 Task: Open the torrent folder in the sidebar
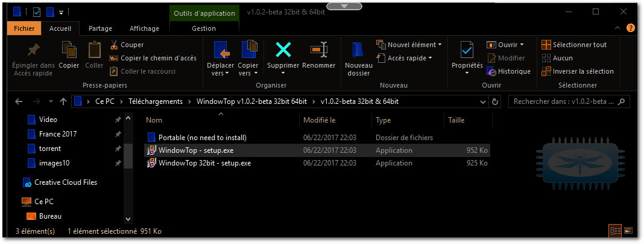[49, 148]
